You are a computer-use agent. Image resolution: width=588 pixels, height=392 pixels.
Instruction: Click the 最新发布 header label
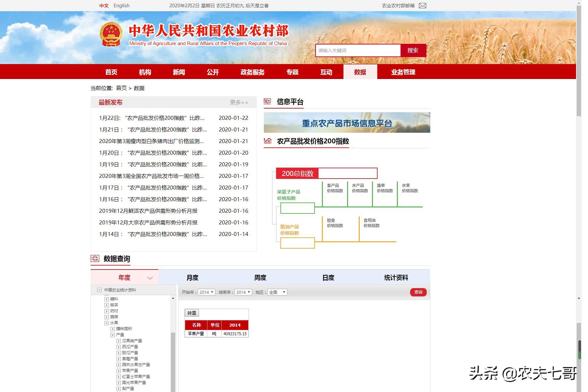pos(110,103)
